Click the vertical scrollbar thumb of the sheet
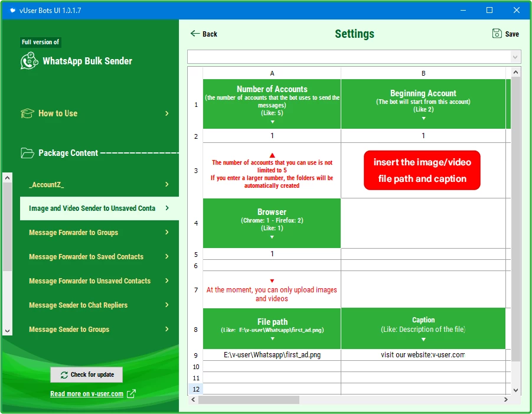Image resolution: width=532 pixels, height=414 pixels. click(515, 219)
